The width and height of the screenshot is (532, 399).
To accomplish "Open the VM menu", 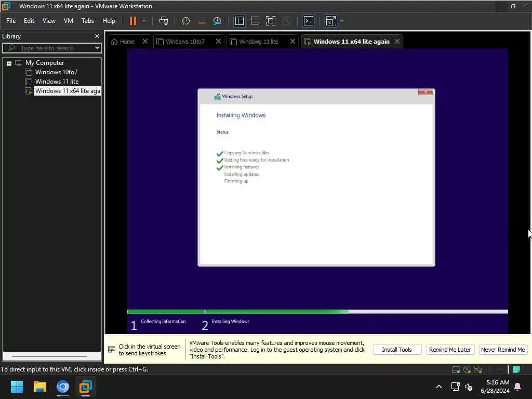I will point(69,21).
